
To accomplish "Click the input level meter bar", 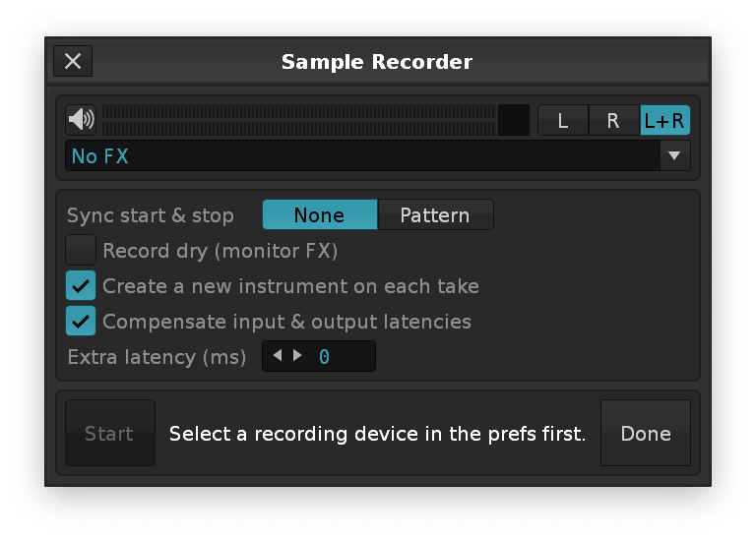I will [298, 120].
